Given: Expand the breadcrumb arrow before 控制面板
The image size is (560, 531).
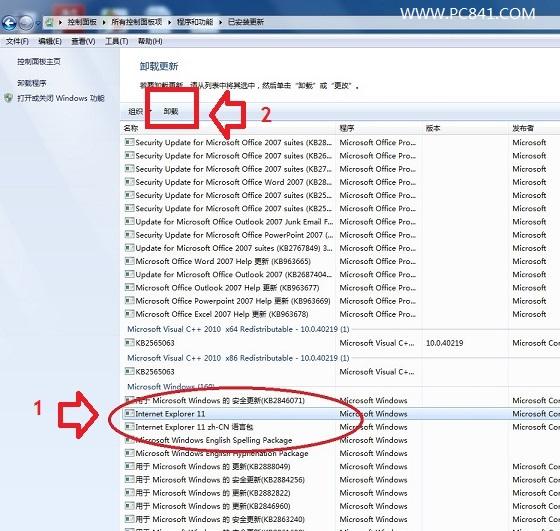Looking at the screenshot, I should click(60, 22).
